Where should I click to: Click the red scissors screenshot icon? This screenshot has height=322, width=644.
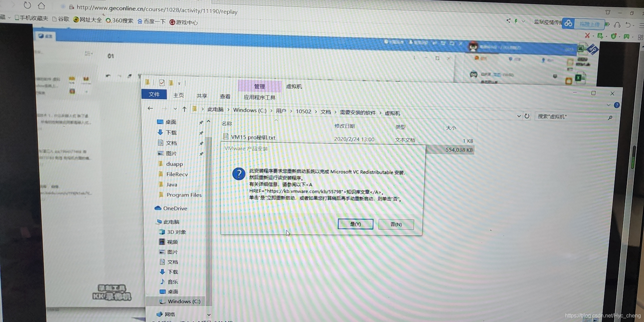coord(587,35)
